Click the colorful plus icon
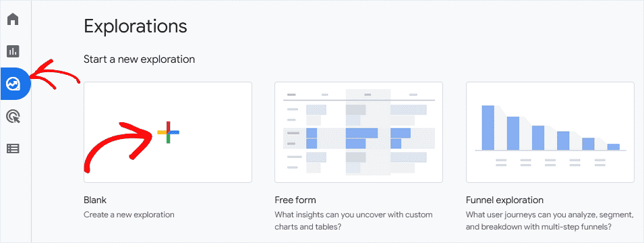 click(168, 132)
